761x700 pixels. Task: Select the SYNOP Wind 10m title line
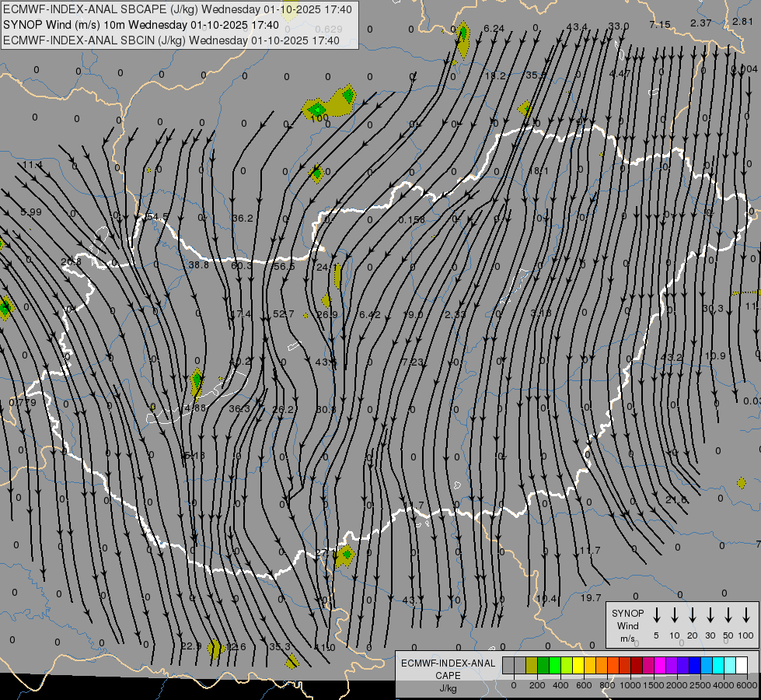click(x=141, y=25)
